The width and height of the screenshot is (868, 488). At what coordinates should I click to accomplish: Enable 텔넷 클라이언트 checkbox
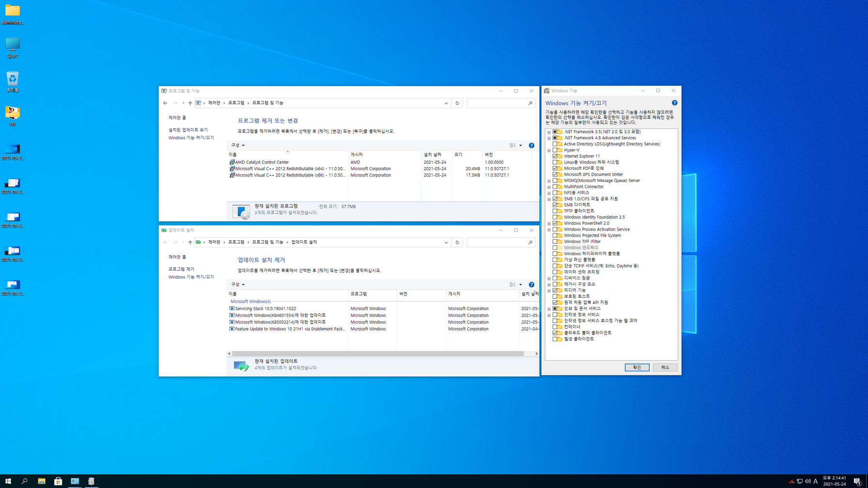tap(555, 339)
